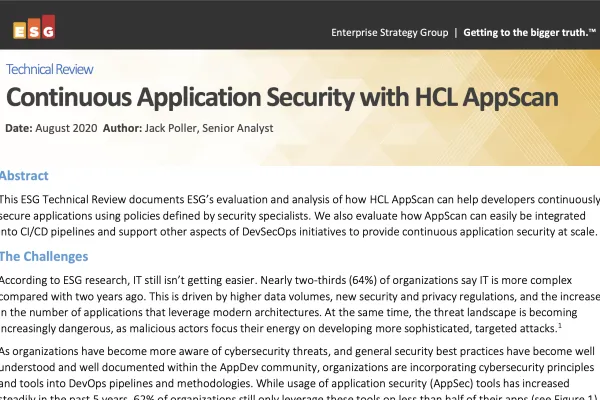Click the "Date:" label
This screenshot has height=400, width=600.
pos(18,128)
